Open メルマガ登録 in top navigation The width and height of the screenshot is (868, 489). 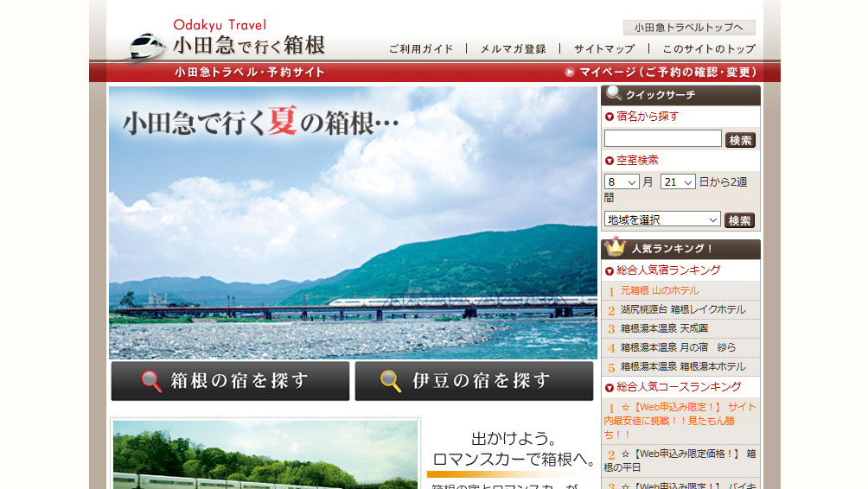pos(514,49)
